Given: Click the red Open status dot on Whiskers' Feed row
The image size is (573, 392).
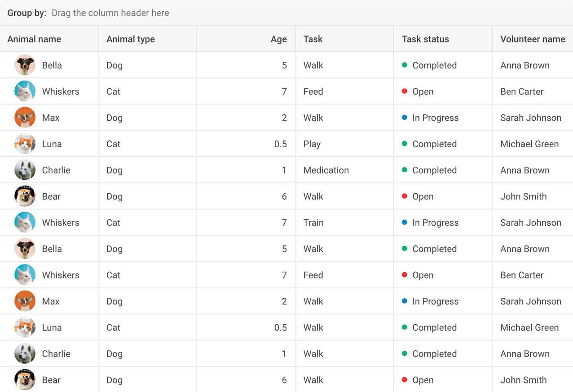Looking at the screenshot, I should (x=405, y=91).
